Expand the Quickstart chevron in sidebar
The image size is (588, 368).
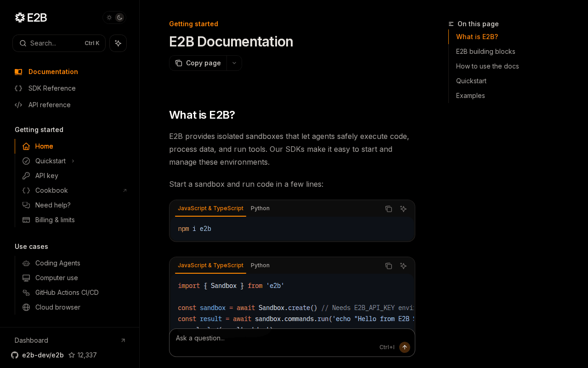(x=73, y=161)
